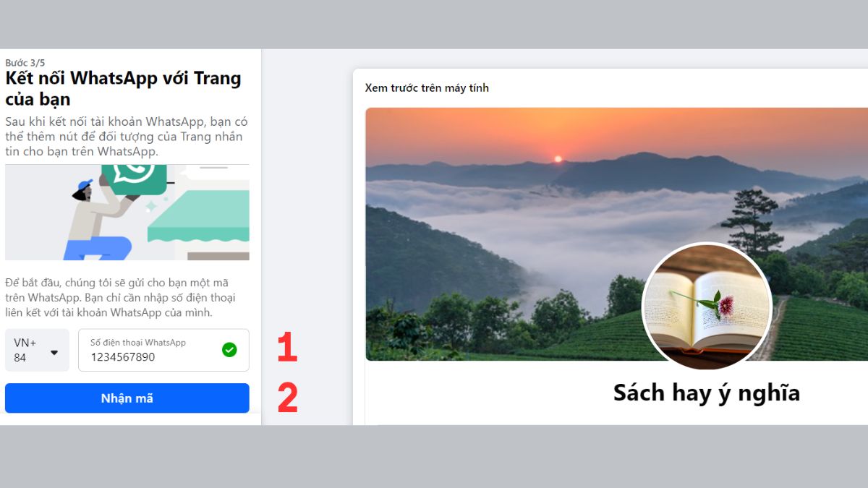The width and height of the screenshot is (868, 488).
Task: Open the round book profile picture
Action: [x=707, y=307]
